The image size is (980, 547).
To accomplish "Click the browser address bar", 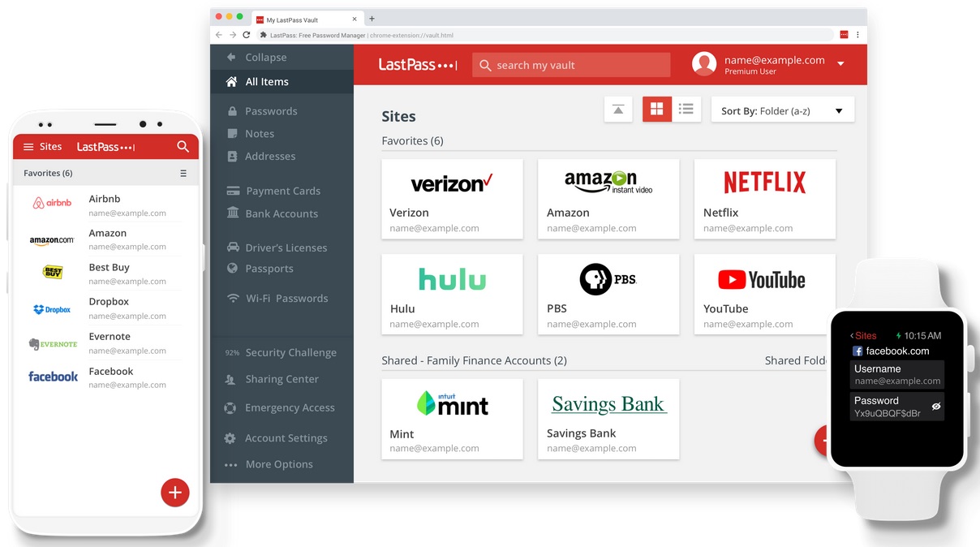I will coord(546,35).
